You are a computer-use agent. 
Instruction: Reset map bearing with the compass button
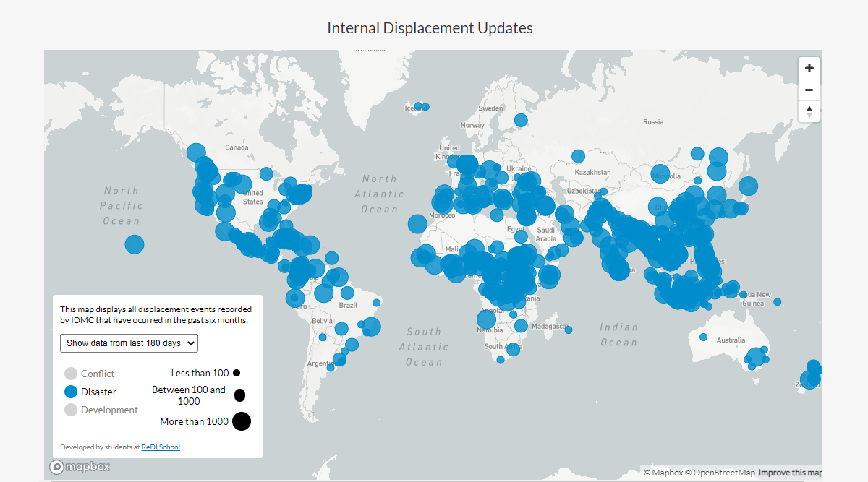tap(809, 111)
